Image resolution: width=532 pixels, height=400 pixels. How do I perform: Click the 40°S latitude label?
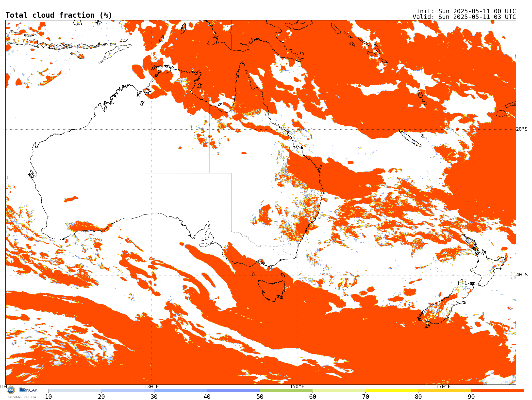point(522,275)
